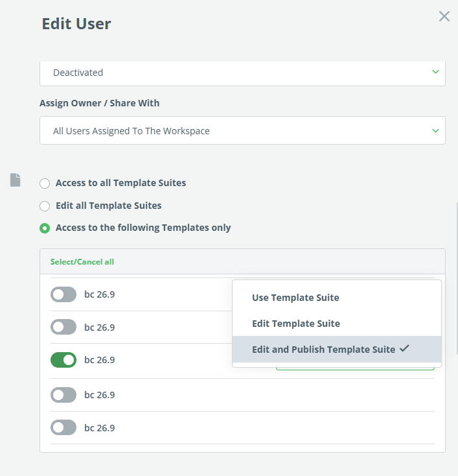Enable the last bc 26.9 toggle
The height and width of the screenshot is (476, 458).
point(63,428)
